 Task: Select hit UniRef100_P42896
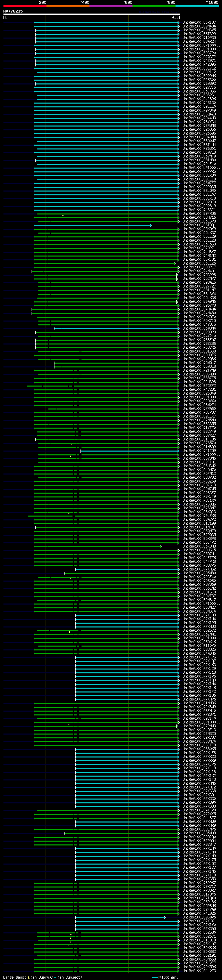point(199,99)
